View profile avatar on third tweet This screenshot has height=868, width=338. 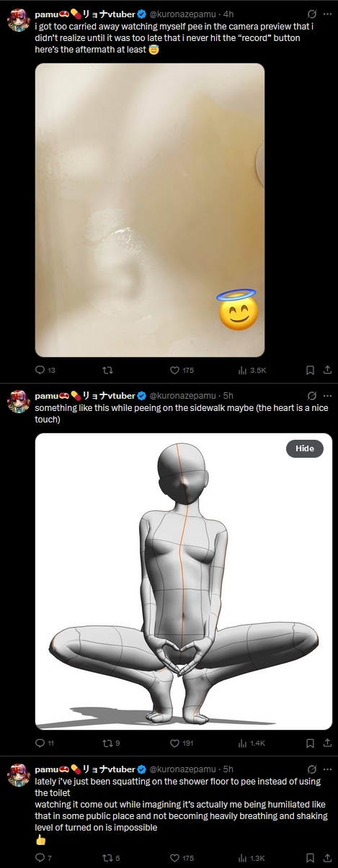[x=19, y=775]
